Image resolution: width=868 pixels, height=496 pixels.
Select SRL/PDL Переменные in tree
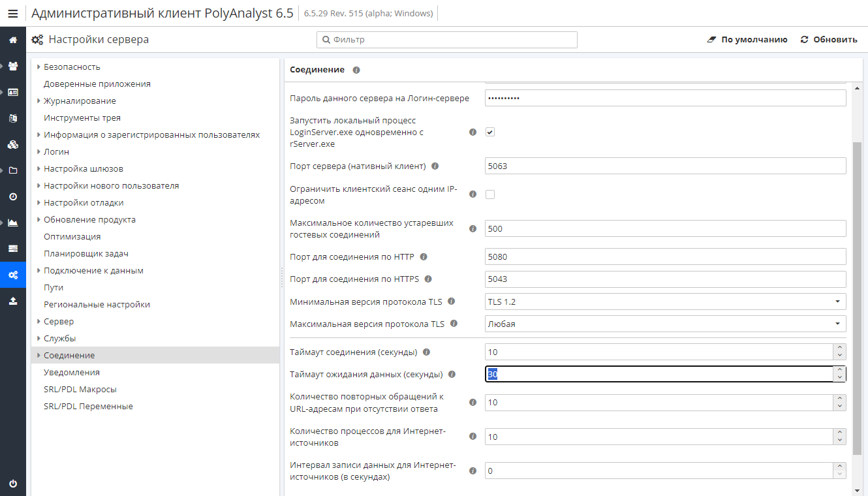pos(88,406)
